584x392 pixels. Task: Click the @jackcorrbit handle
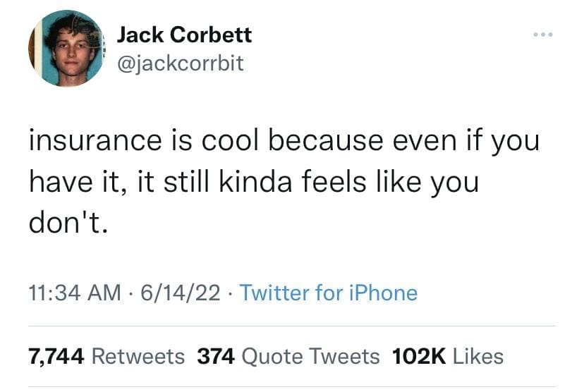point(179,63)
